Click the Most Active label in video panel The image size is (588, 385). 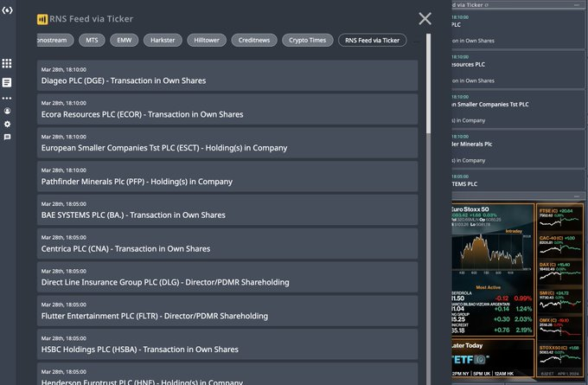488,287
